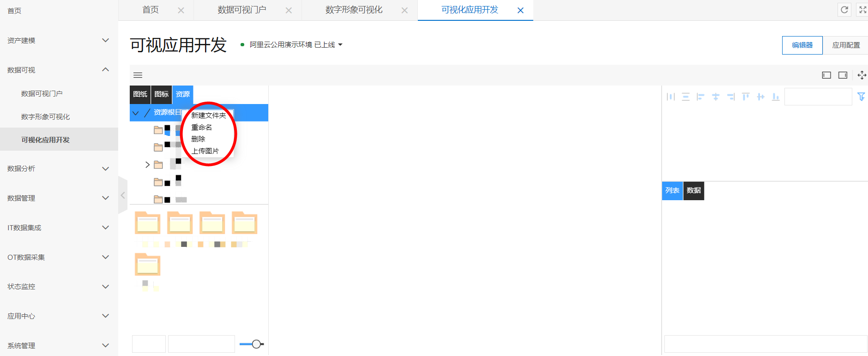Click align horizontal centers icon

pyautogui.click(x=716, y=97)
